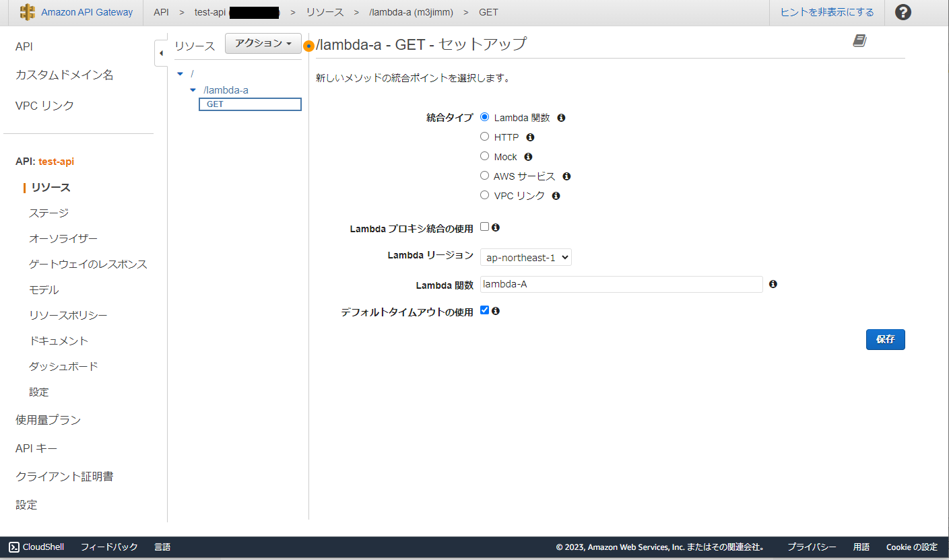The width and height of the screenshot is (949, 560).
Task: Collapse the resources panel with the left arrow
Action: [x=162, y=52]
